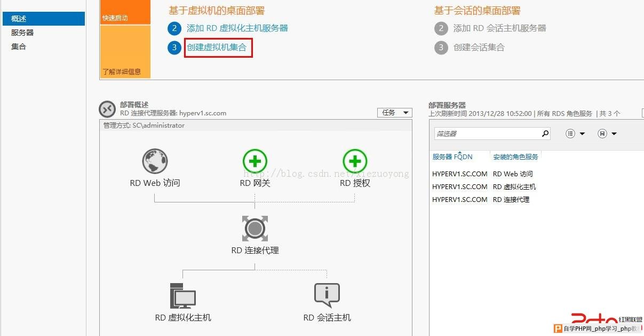Sort by 服务器 FQDN column header

pos(452,157)
